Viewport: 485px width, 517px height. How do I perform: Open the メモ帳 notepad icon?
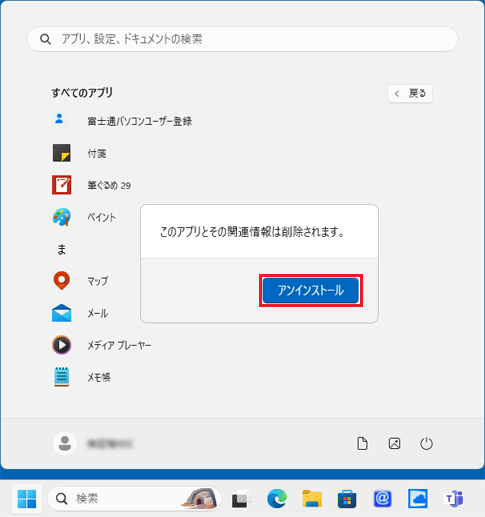pyautogui.click(x=61, y=377)
